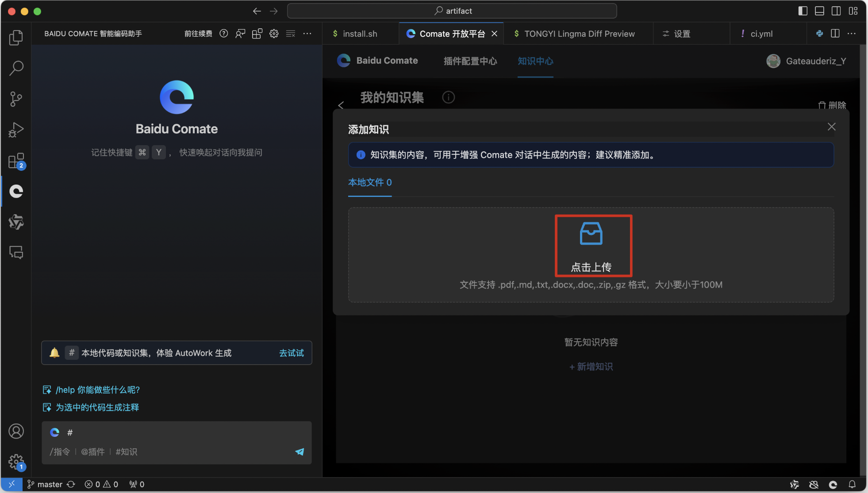
Task: Split the editor right
Action: coord(835,34)
